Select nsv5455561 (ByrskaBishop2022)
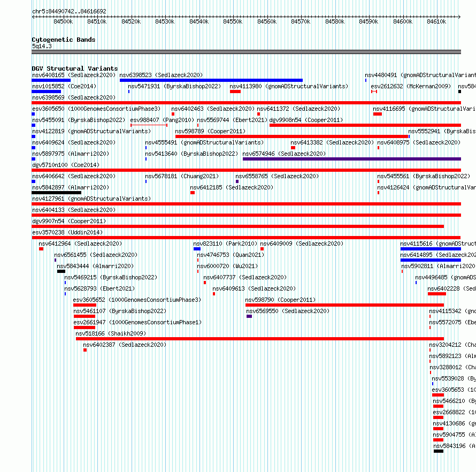Viewport: 476px width, 472px height. coord(424,176)
